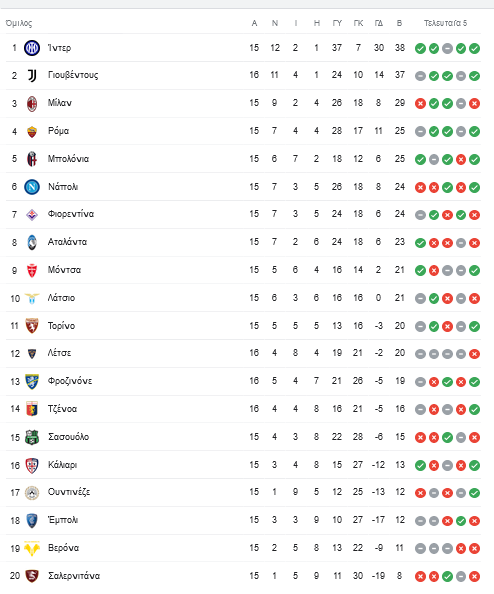The image size is (494, 594).
Task: Open the Αταλάντα team page
Action: coord(67,242)
